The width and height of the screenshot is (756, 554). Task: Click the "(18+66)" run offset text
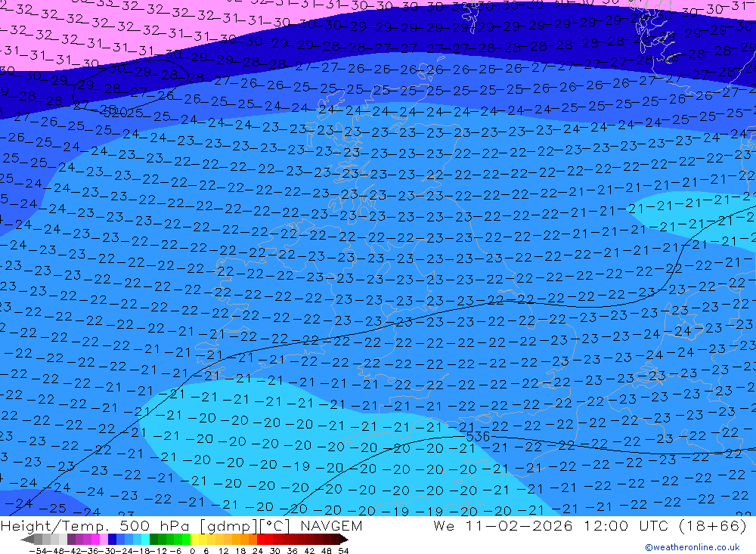point(713,525)
